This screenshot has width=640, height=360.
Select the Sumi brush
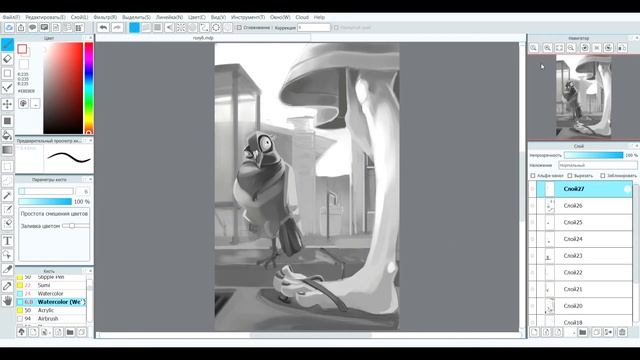pos(51,285)
